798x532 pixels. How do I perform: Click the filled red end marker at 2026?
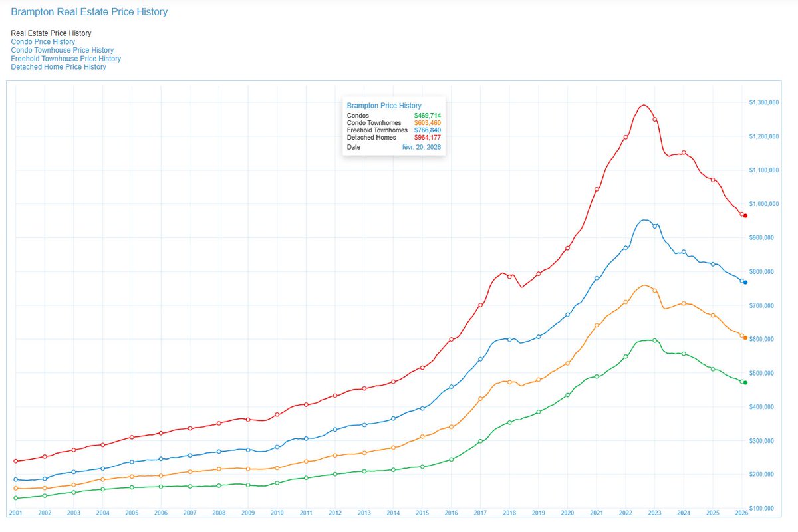click(x=745, y=216)
